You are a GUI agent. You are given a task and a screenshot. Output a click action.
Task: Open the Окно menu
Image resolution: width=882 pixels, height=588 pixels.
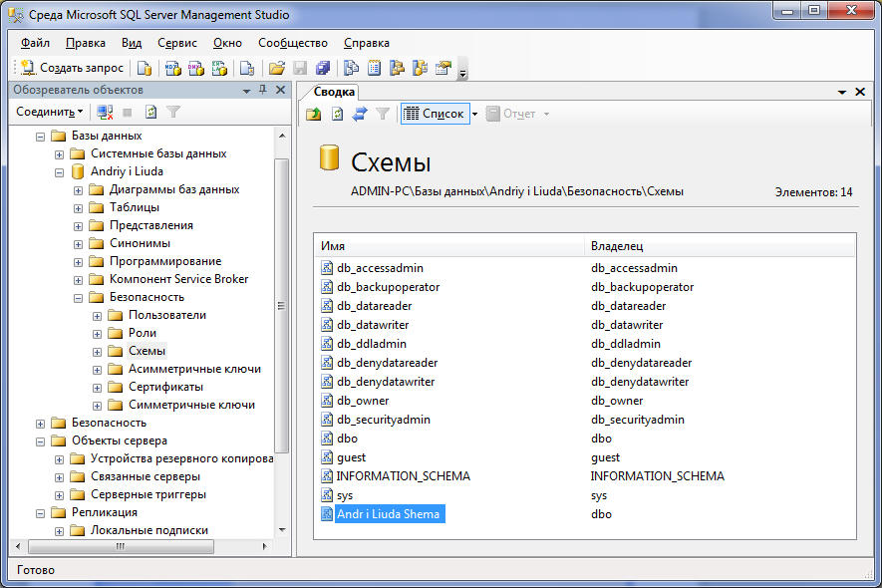click(227, 43)
